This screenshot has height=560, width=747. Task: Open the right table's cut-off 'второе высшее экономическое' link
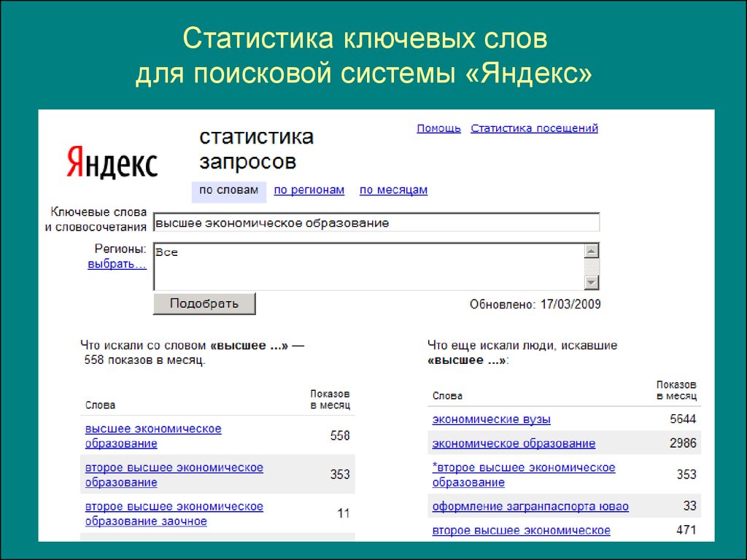pos(522,531)
